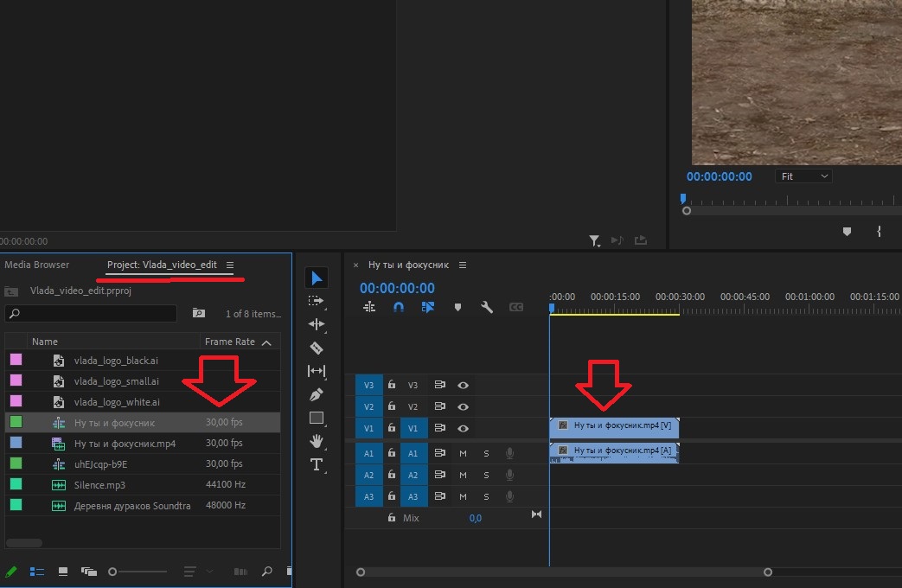Enable voice-over record on A1
Image resolution: width=902 pixels, height=588 pixels.
coord(509,453)
